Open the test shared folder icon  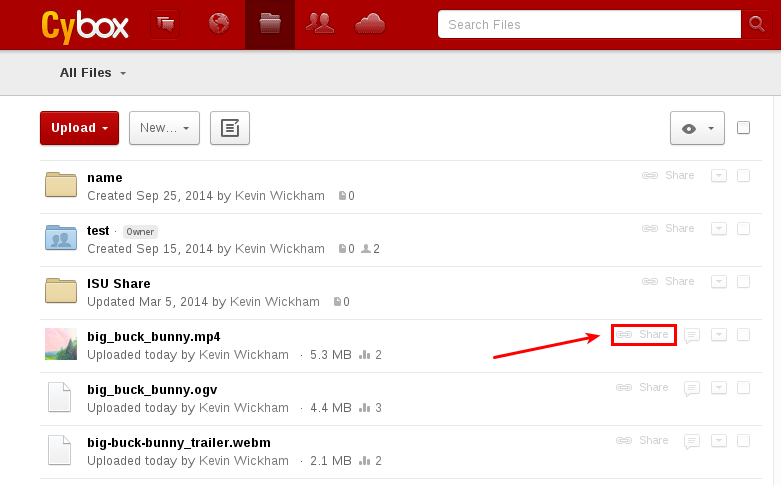tap(61, 237)
